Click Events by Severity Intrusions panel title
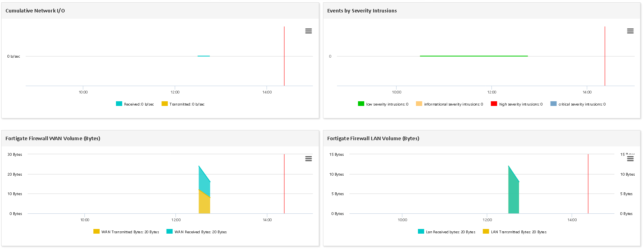644x250 pixels. tap(362, 11)
